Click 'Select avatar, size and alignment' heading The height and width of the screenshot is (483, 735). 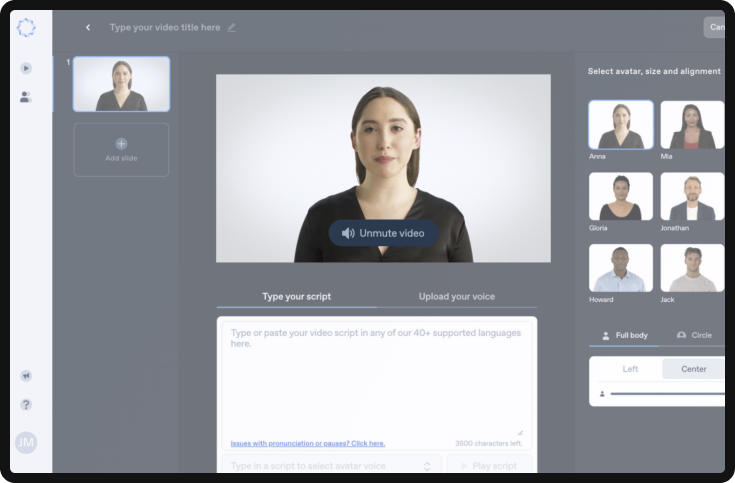click(654, 71)
